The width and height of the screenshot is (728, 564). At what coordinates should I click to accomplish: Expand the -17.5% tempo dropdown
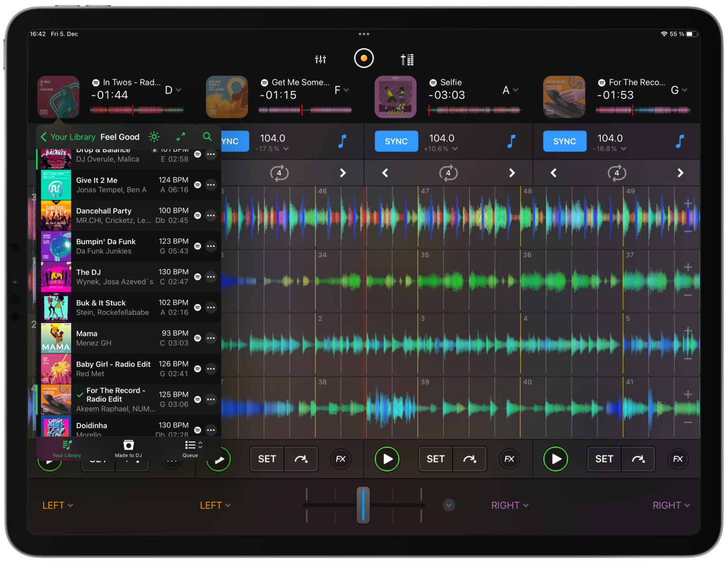[271, 148]
